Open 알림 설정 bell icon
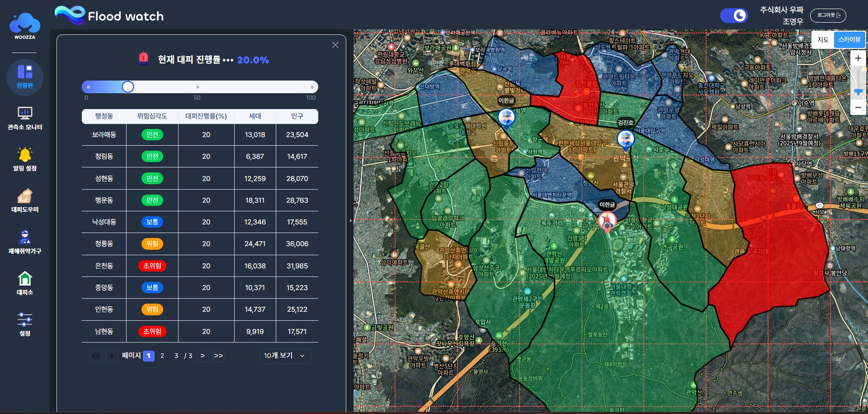This screenshot has width=868, height=414. coord(25,159)
